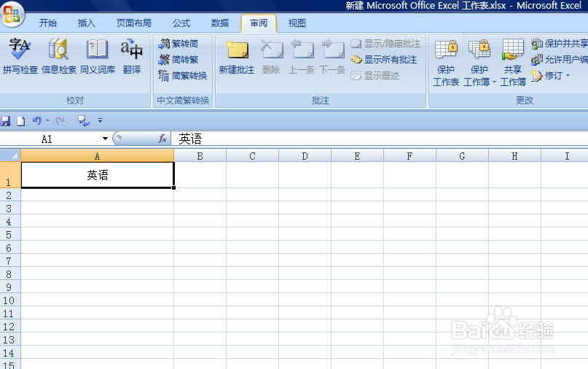Select row 1 header

[10, 175]
